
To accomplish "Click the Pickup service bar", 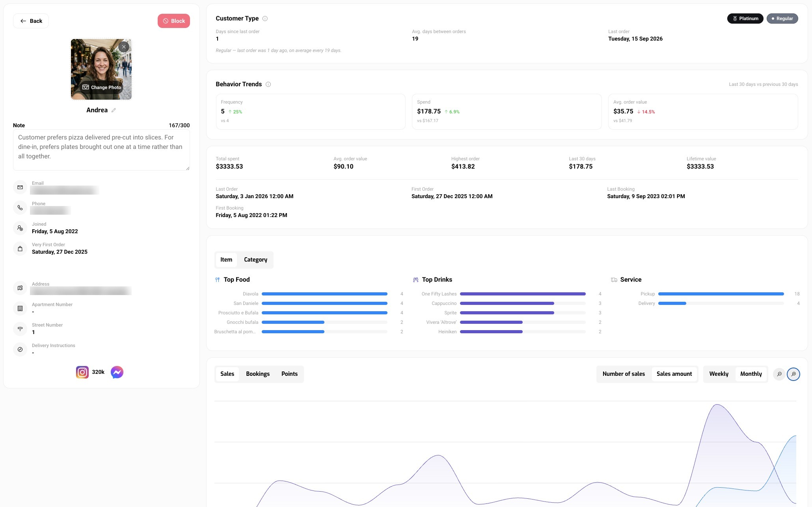I will pyautogui.click(x=721, y=294).
